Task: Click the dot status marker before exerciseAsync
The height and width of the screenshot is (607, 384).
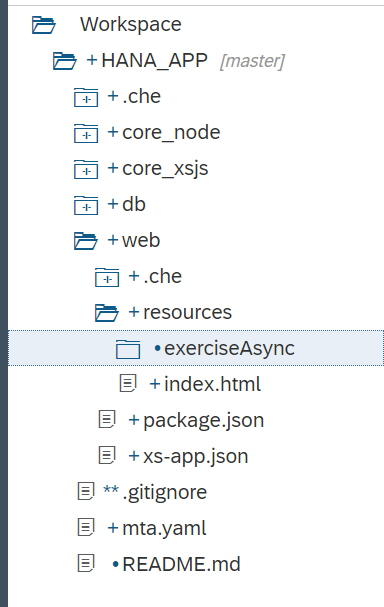Action: [158, 348]
